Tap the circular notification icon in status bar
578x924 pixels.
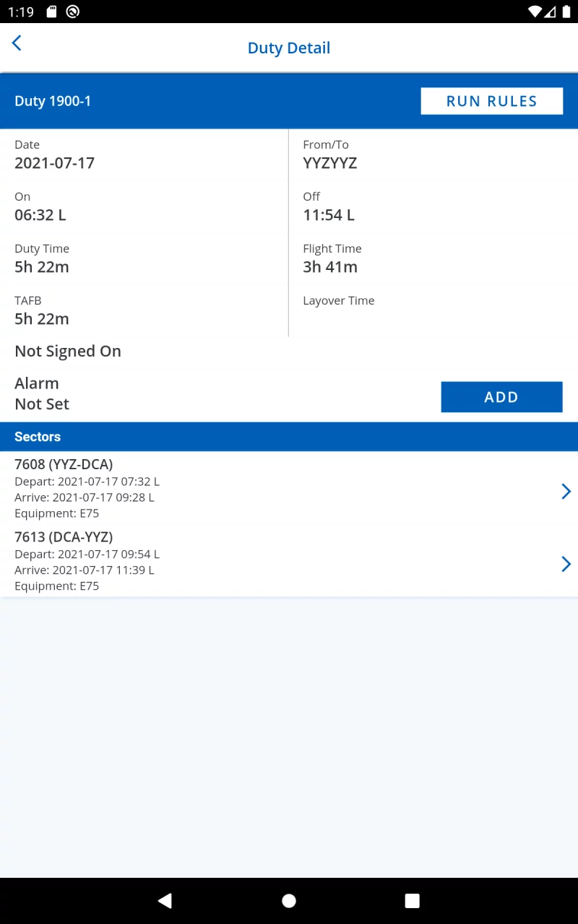tap(72, 12)
